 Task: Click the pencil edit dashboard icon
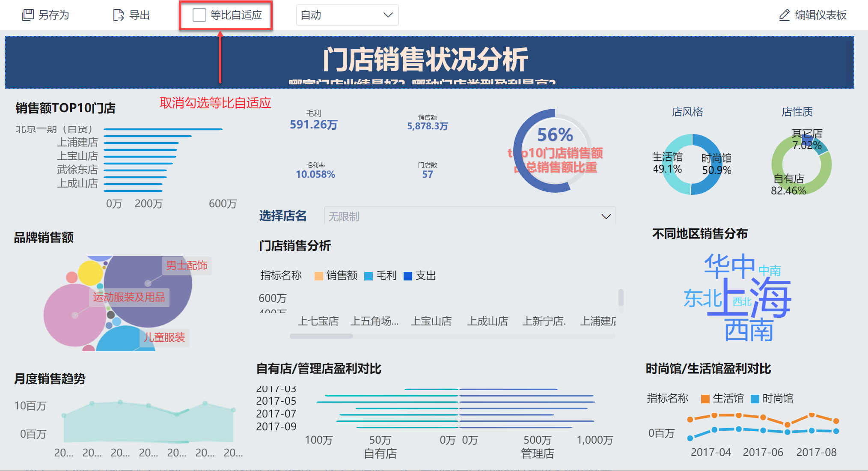click(x=784, y=15)
